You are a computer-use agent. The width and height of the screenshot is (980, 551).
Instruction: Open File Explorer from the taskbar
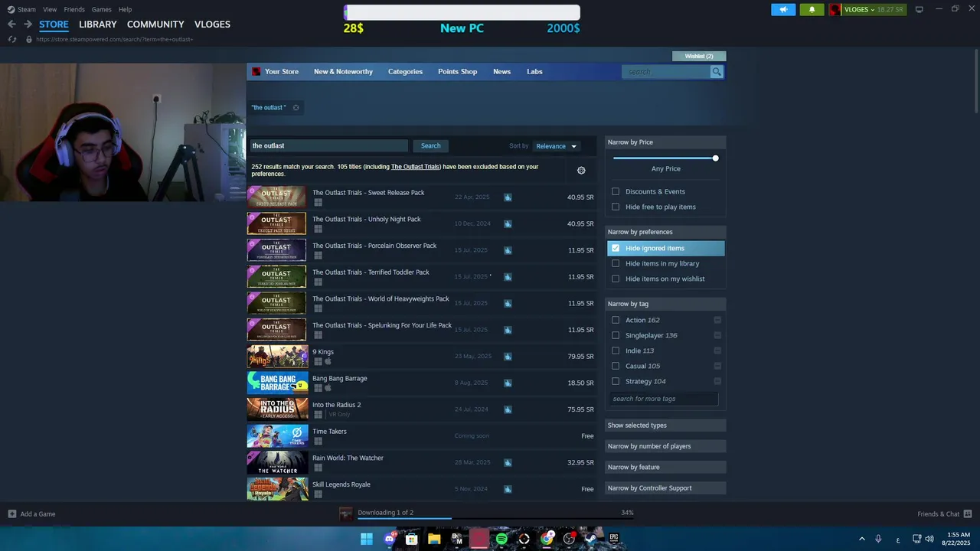click(x=434, y=539)
